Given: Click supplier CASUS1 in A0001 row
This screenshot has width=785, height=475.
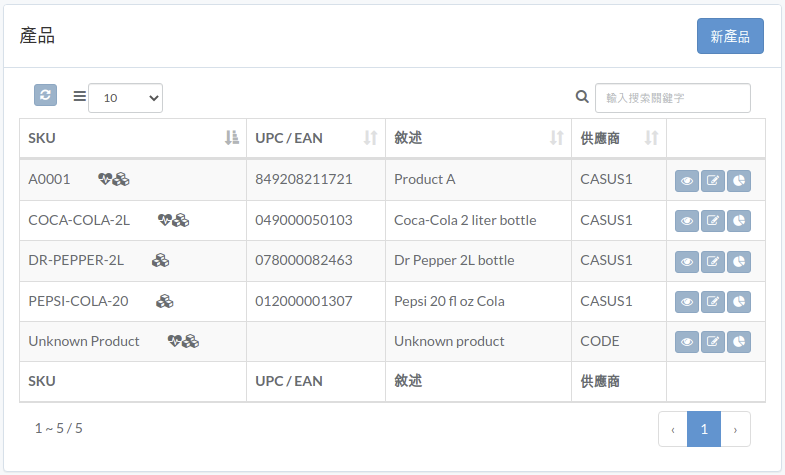Looking at the screenshot, I should [606, 179].
